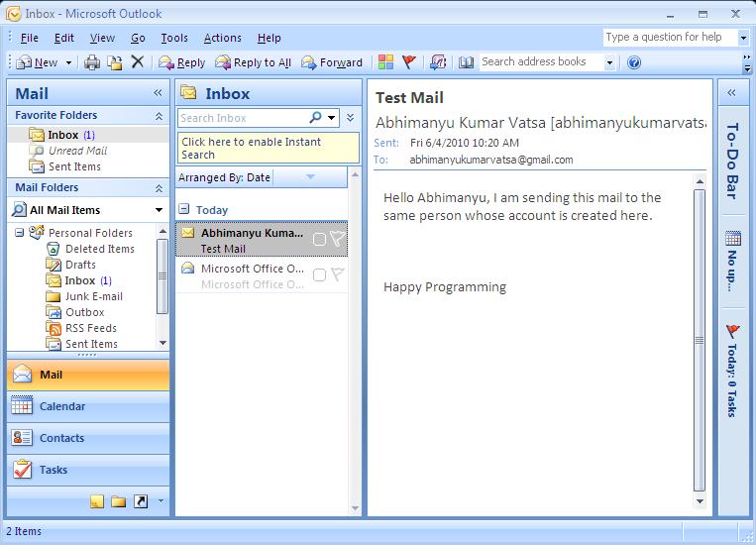Open calendar icon on To-Do Bar
756x545 pixels.
[733, 238]
